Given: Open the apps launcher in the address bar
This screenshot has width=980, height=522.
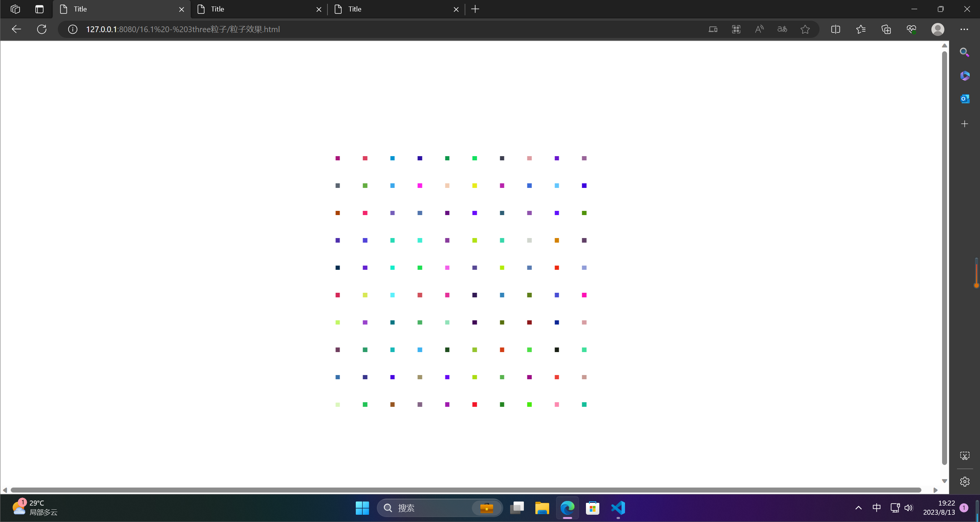Looking at the screenshot, I should coord(736,29).
